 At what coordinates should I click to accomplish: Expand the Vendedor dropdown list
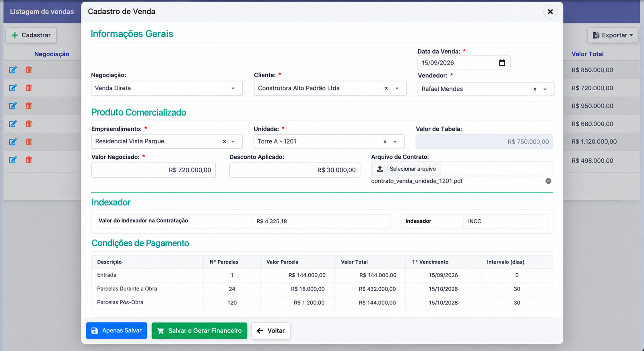545,89
